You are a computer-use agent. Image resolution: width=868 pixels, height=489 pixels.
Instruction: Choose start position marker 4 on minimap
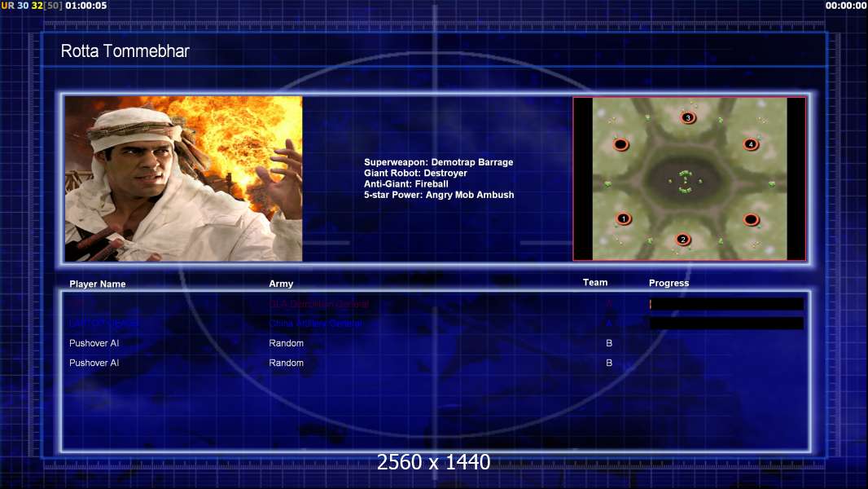point(751,144)
